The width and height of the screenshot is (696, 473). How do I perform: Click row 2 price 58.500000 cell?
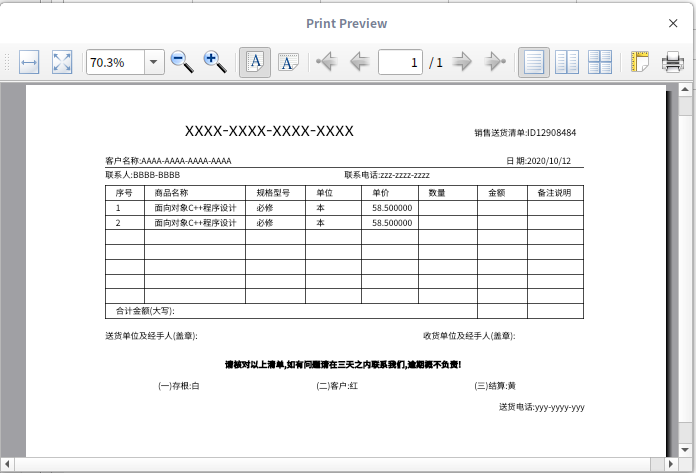390,223
